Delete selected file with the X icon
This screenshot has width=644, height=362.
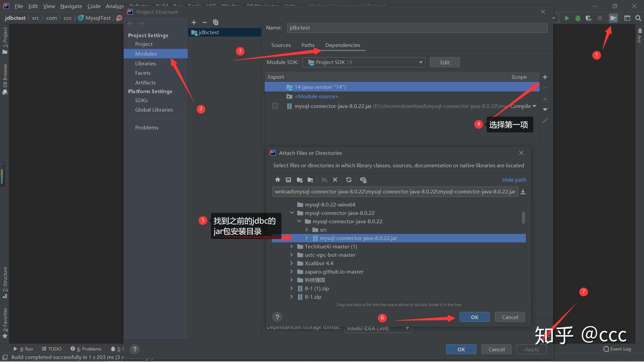click(335, 180)
